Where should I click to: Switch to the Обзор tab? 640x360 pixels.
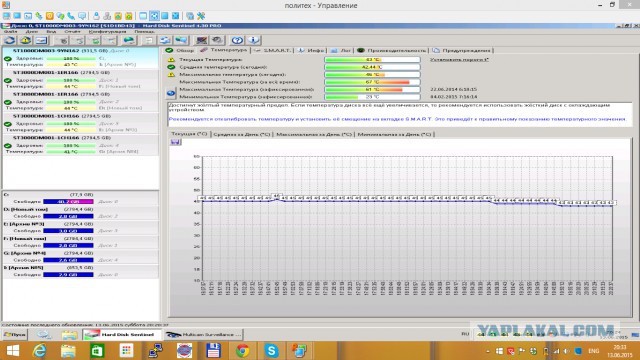click(181, 50)
